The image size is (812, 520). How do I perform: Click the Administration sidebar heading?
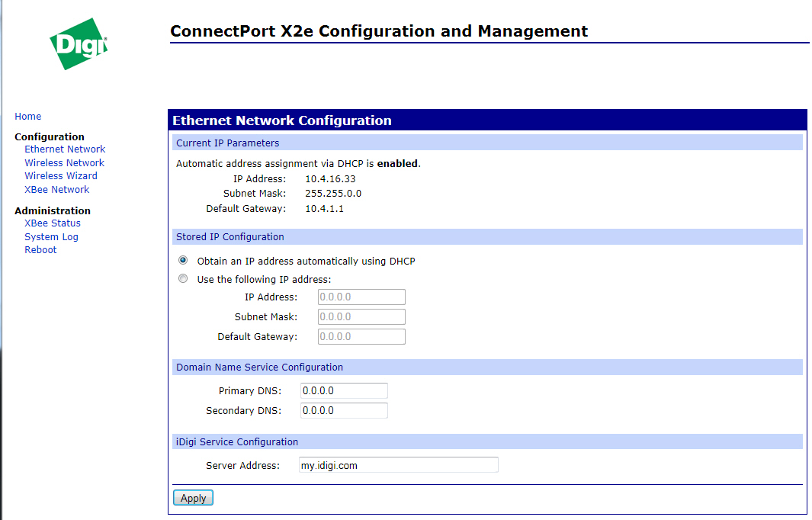click(x=53, y=211)
